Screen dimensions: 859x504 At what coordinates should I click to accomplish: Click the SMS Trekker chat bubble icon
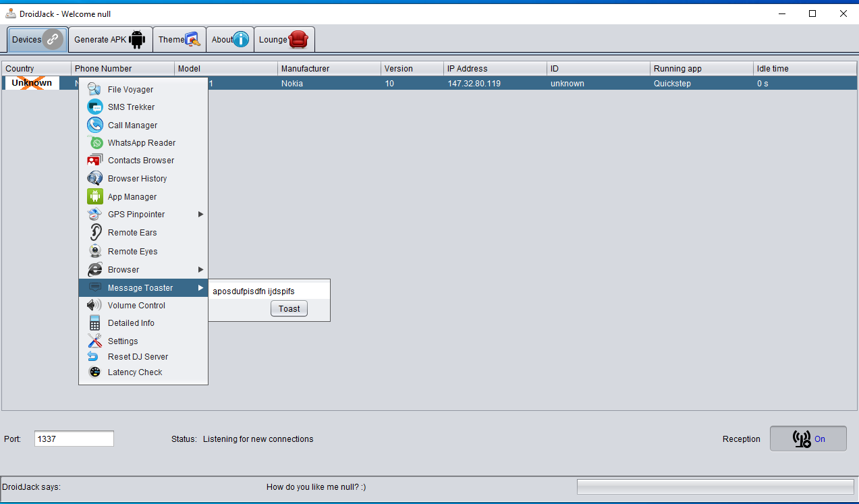[94, 107]
